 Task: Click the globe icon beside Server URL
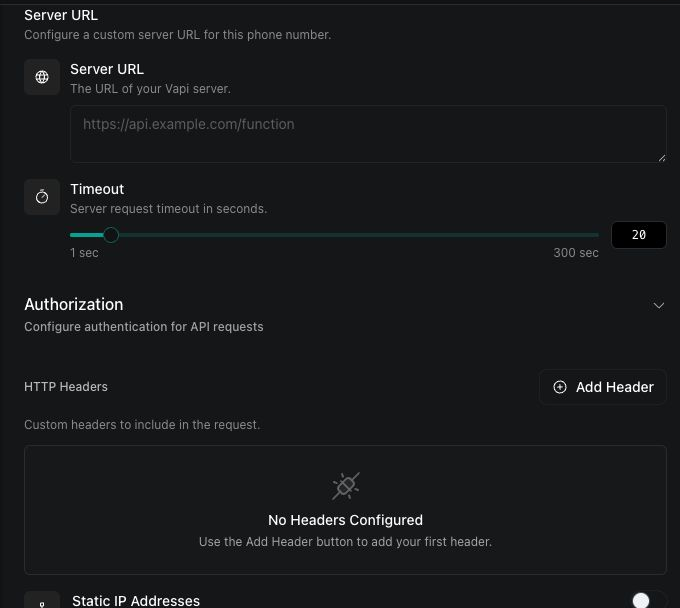pyautogui.click(x=42, y=77)
